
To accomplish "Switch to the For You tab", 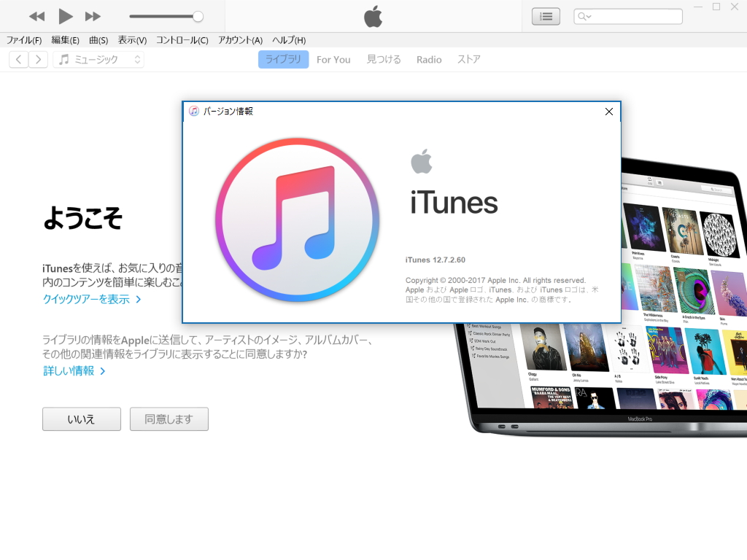I will point(333,59).
